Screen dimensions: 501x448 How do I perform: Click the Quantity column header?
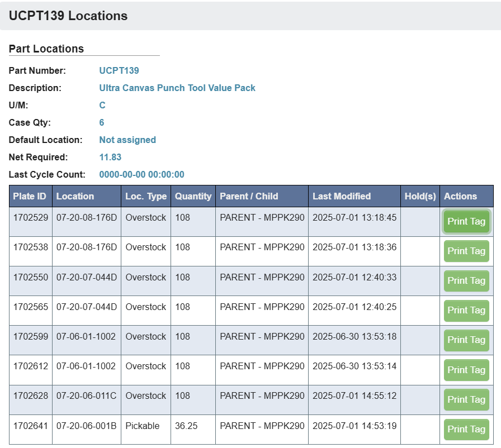(193, 196)
